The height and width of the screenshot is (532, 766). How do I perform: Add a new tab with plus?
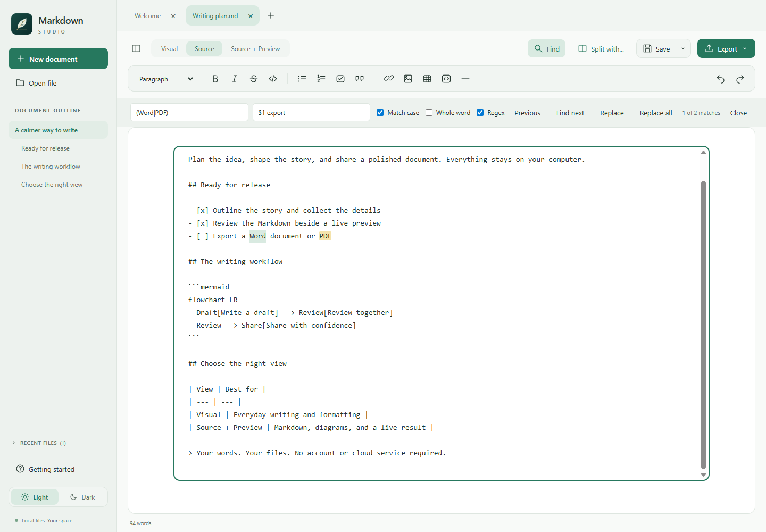[x=271, y=15]
